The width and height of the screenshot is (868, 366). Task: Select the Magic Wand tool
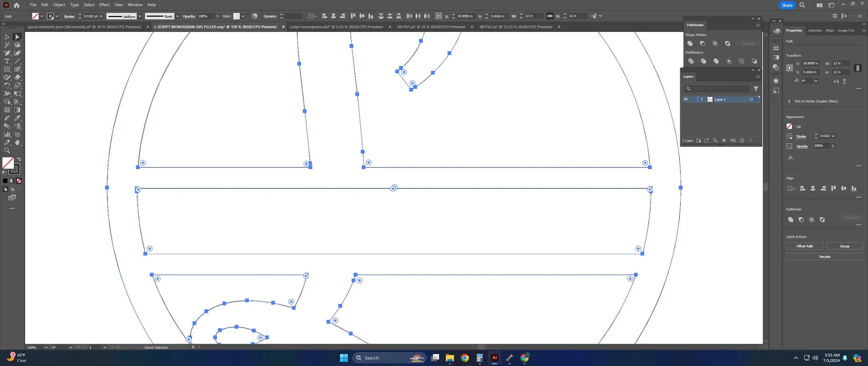7,45
